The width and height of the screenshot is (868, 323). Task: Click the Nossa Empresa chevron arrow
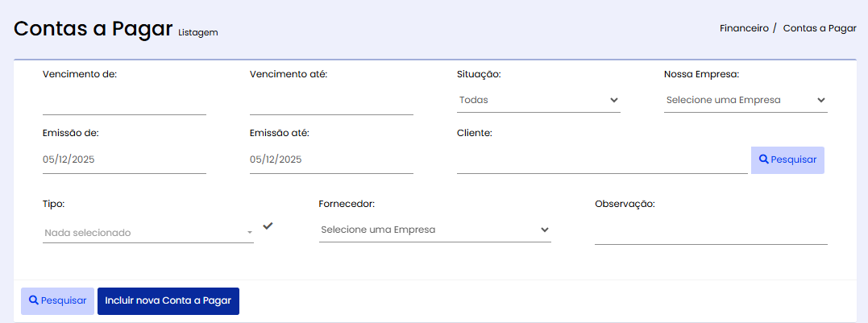821,101
